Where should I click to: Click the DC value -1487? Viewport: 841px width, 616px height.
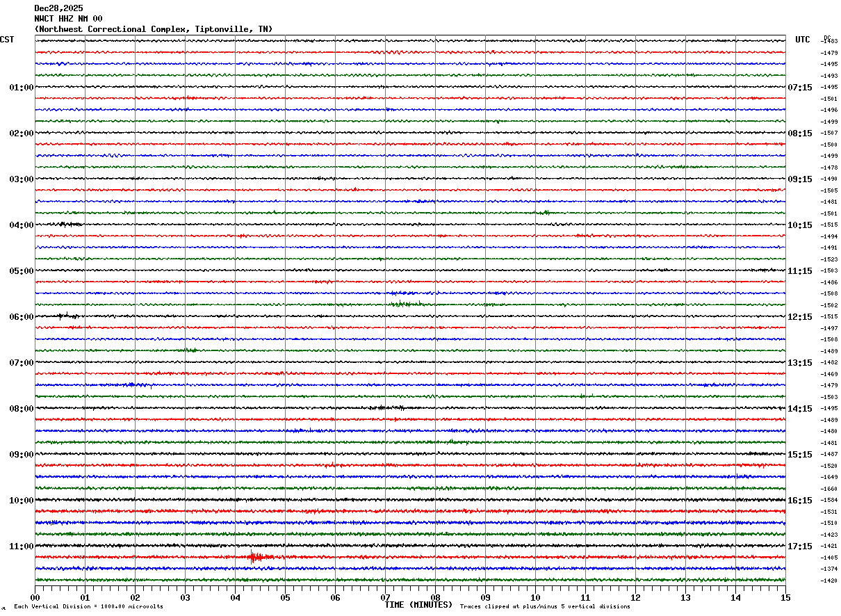pos(829,455)
